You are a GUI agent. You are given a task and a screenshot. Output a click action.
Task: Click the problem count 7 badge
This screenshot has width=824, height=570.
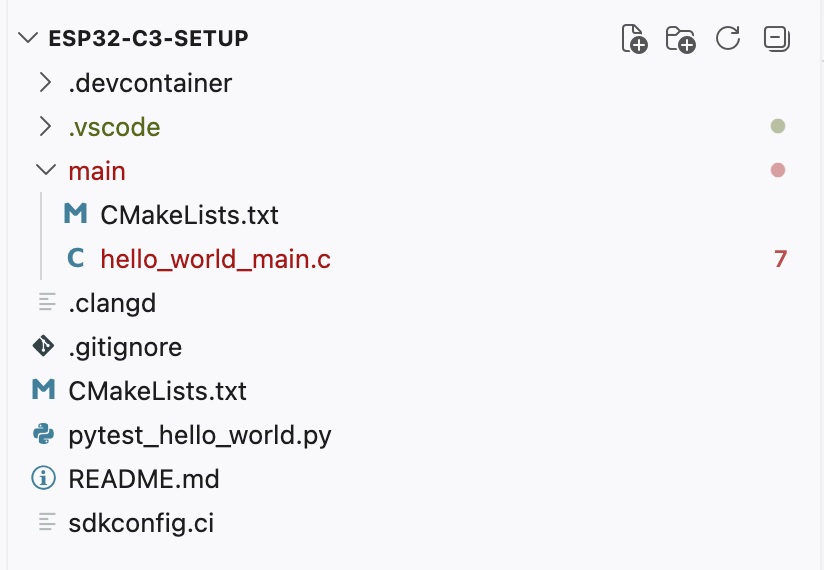(780, 259)
